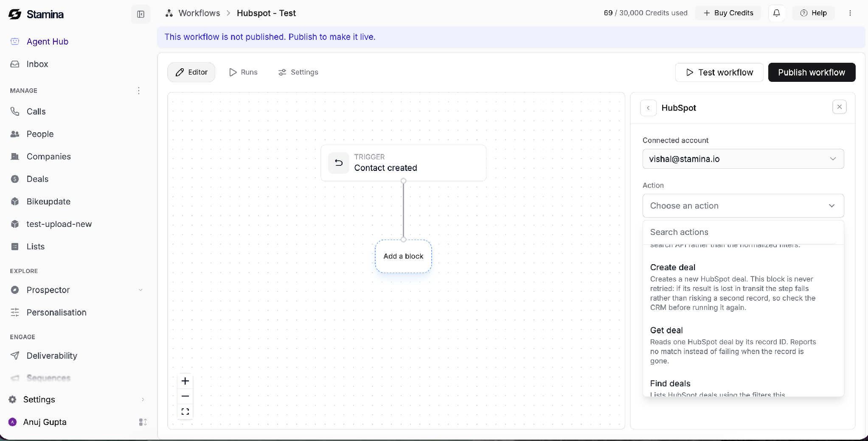The height and width of the screenshot is (441, 868).
Task: Go back in the HubSpot panel
Action: point(648,108)
